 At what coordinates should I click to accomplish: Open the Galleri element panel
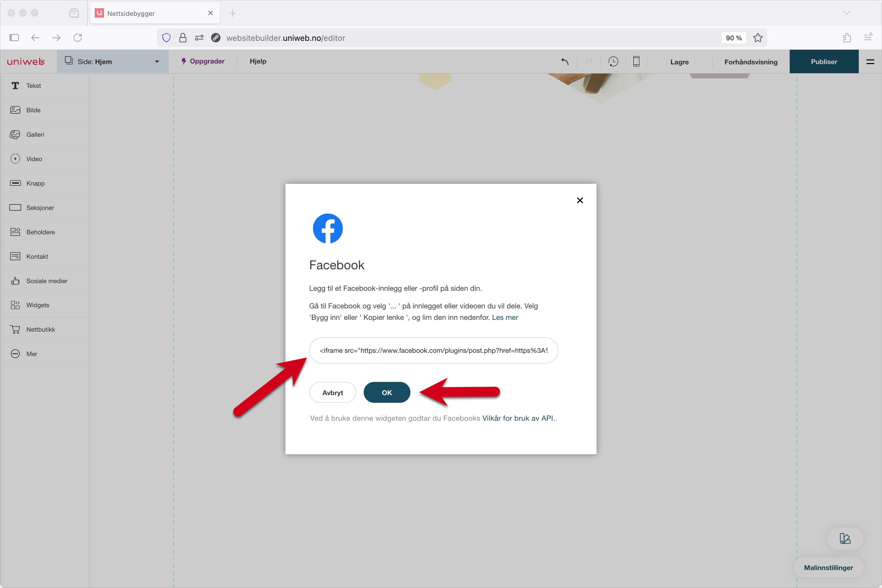tap(44, 134)
